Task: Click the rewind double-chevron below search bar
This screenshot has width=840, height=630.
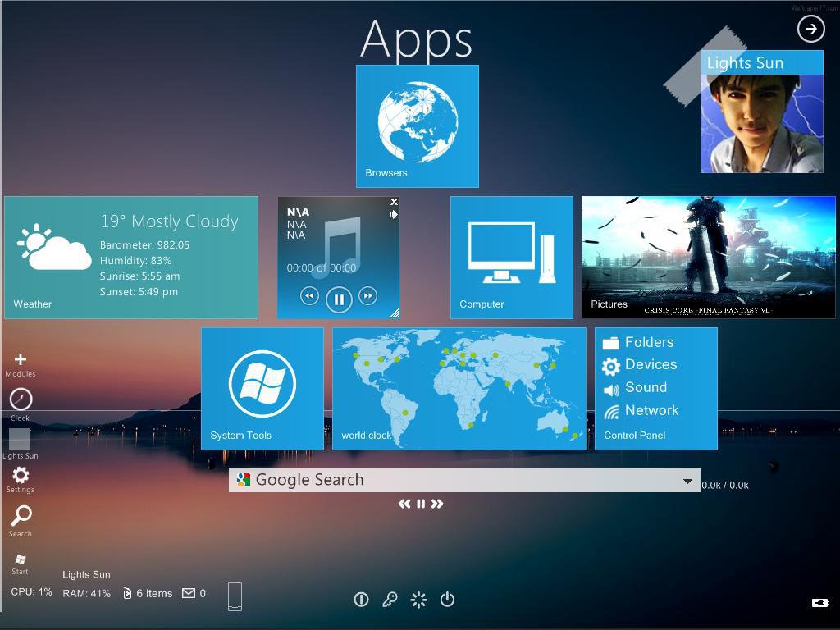Action: [x=404, y=504]
